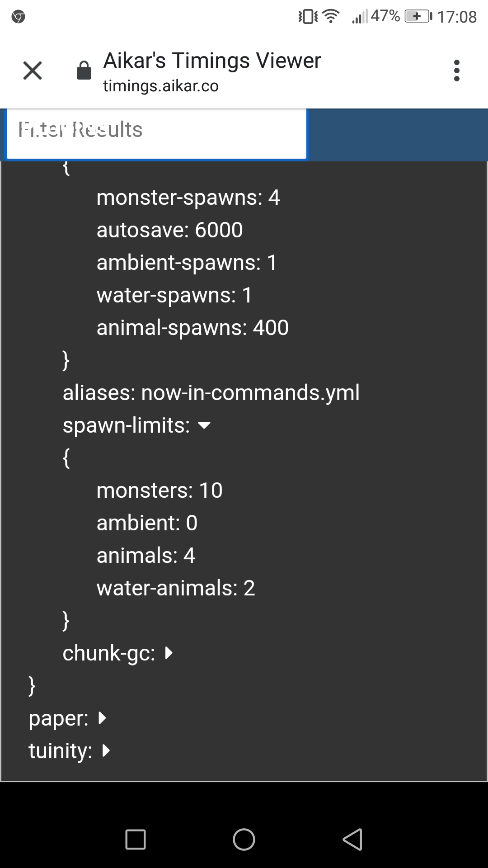Select the autosave: 6000 entry
The width and height of the screenshot is (488, 868).
click(x=169, y=230)
